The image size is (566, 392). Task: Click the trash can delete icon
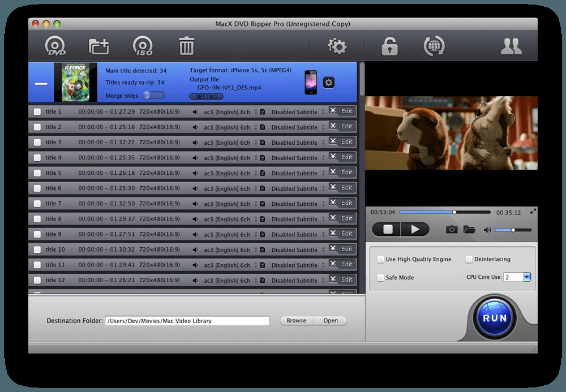[187, 46]
